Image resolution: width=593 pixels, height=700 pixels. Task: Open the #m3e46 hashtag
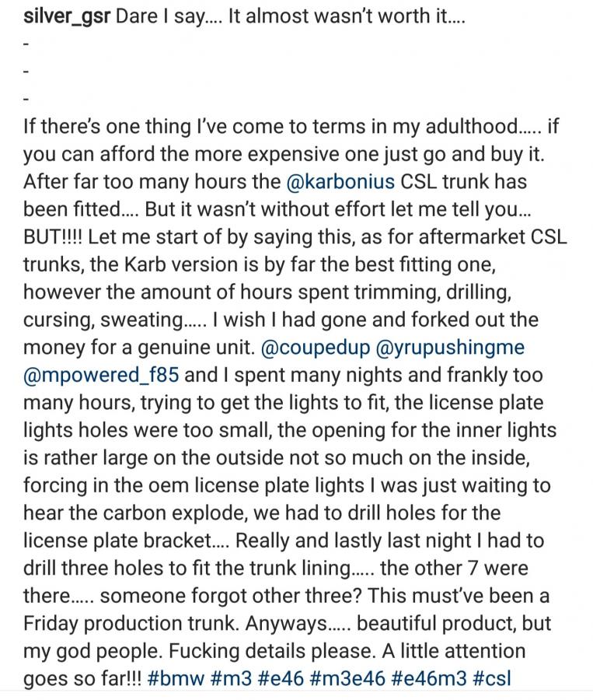[x=347, y=678]
